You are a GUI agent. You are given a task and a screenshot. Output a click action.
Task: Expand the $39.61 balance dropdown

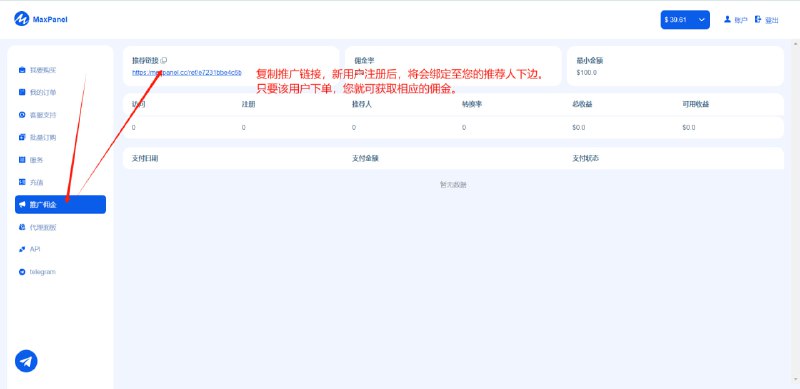coord(685,19)
